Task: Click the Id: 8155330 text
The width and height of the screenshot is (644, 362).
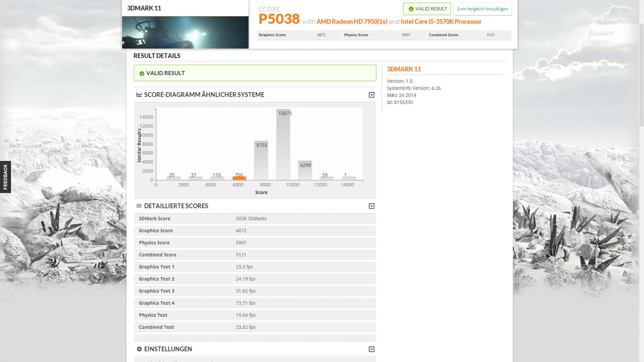Action: click(400, 102)
